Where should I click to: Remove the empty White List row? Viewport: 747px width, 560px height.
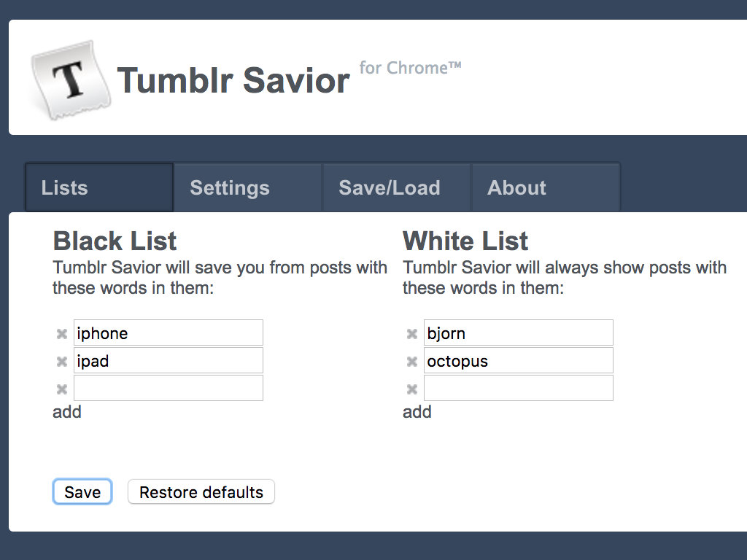coord(412,389)
